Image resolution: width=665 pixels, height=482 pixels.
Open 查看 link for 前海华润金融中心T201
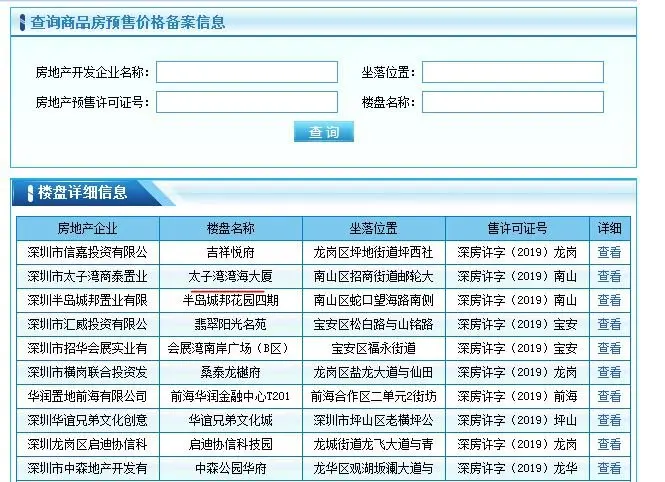pyautogui.click(x=609, y=396)
